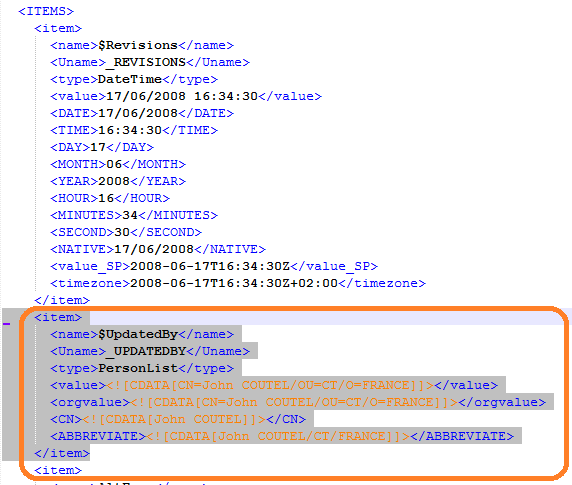The width and height of the screenshot is (572, 485).
Task: Click the timezone element line
Action: [238, 283]
